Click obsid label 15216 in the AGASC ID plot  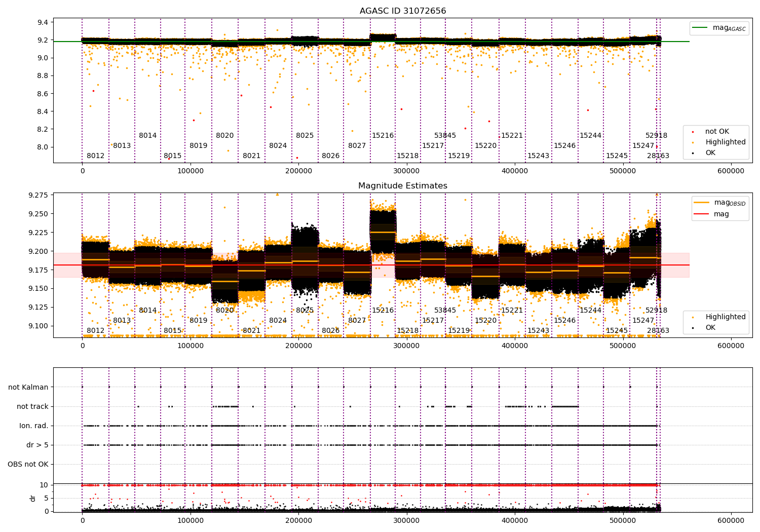coord(383,136)
